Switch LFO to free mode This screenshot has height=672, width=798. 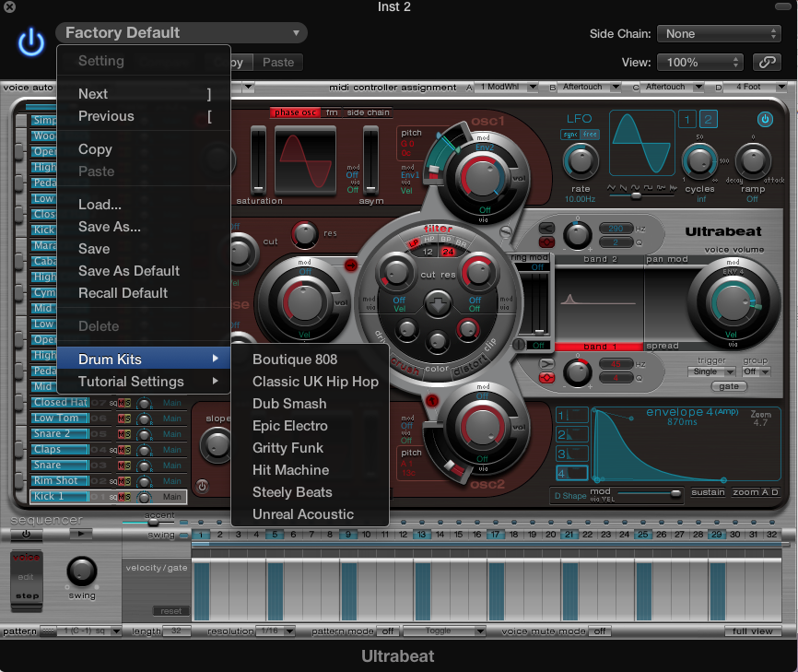click(x=590, y=135)
